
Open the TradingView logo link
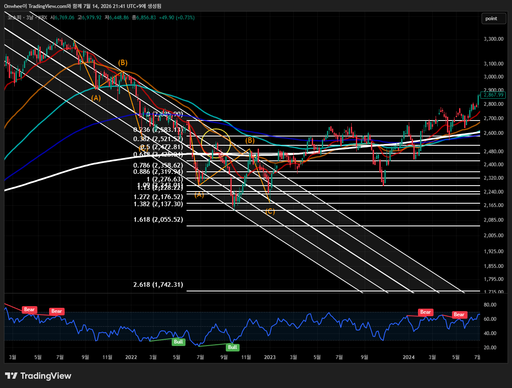[38, 376]
